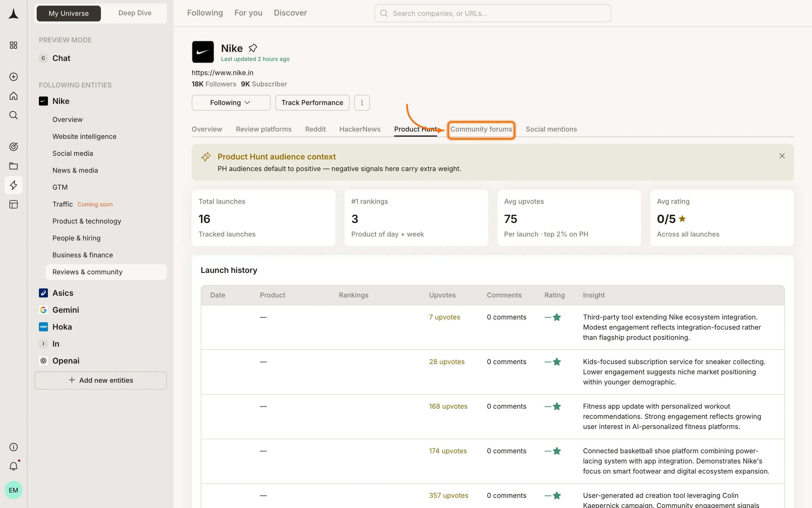Open the notifications bell icon
Screen dimensions: 812x508
click(14, 466)
